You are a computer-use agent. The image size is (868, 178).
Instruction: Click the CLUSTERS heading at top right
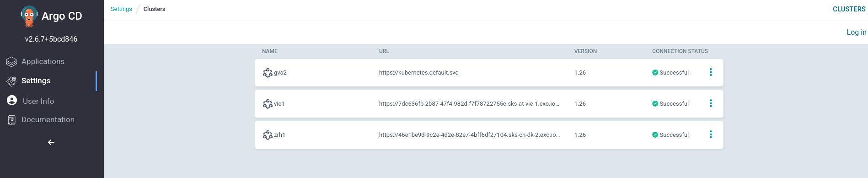coord(849,9)
